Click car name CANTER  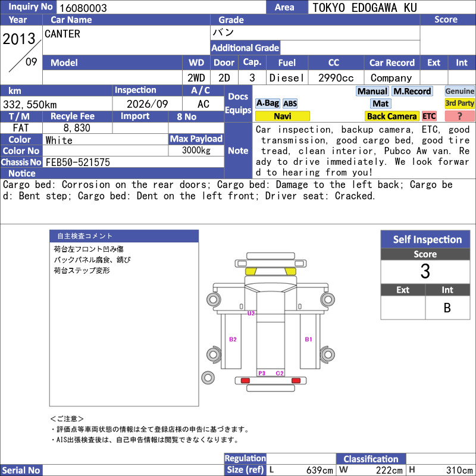point(62,34)
